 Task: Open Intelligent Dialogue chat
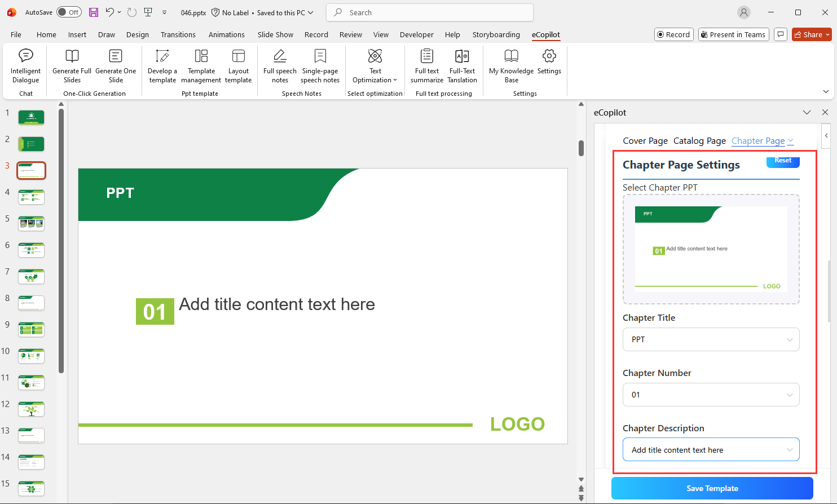pos(26,66)
